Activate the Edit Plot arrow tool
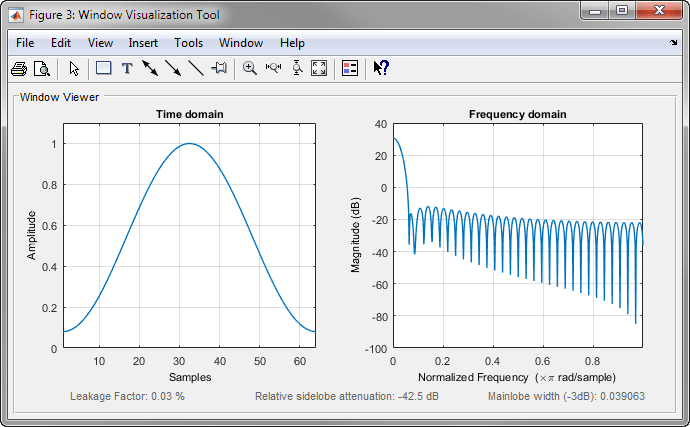This screenshot has height=427, width=690. tap(74, 69)
